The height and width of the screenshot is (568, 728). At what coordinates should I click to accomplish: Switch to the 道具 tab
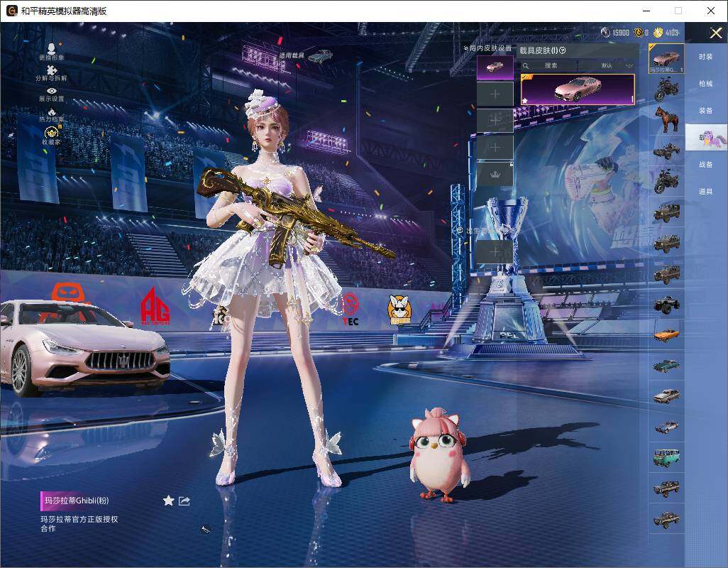click(706, 190)
